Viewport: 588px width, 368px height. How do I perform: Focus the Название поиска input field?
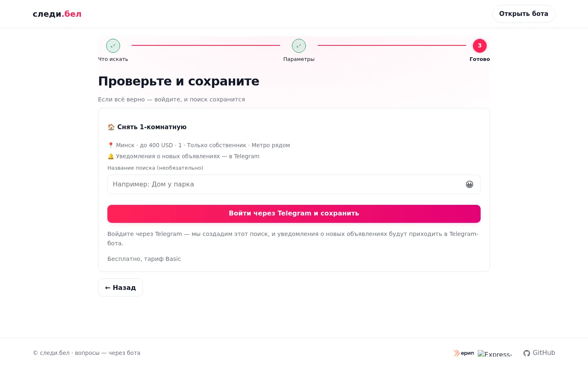pyautogui.click(x=294, y=184)
